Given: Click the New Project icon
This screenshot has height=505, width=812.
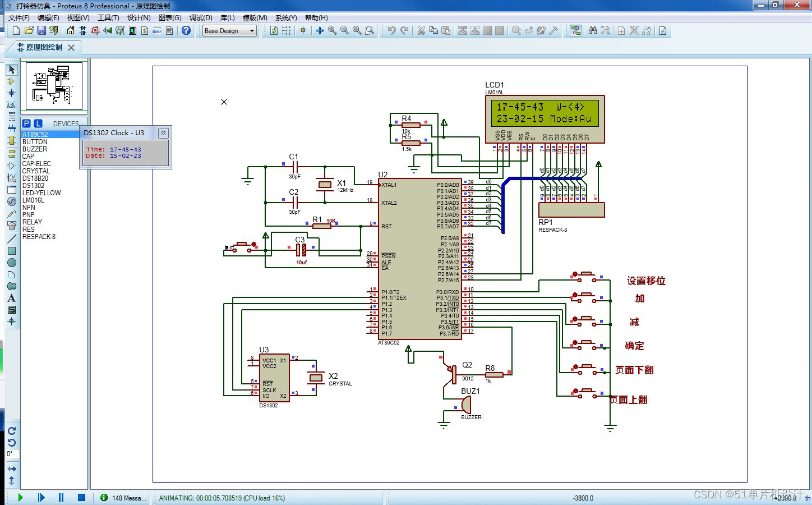Looking at the screenshot, I should click(16, 30).
